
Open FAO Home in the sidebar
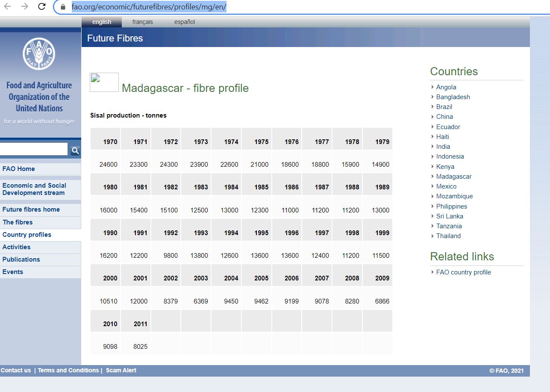(19, 169)
